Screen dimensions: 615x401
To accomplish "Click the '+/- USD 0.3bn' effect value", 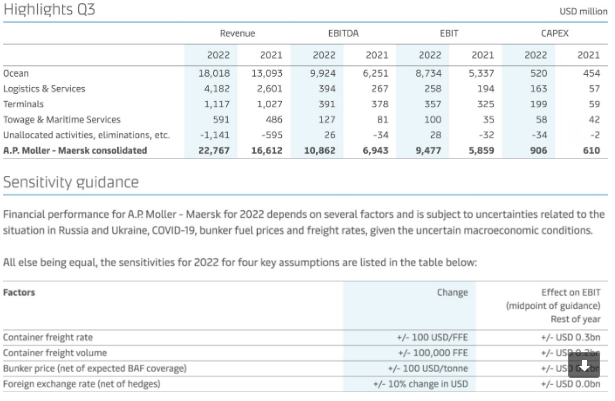I will 571,337.
